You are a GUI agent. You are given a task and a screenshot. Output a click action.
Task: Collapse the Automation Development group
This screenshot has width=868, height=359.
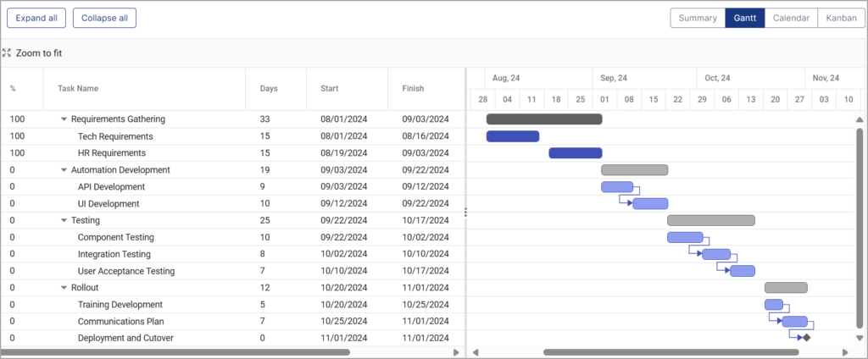(64, 170)
